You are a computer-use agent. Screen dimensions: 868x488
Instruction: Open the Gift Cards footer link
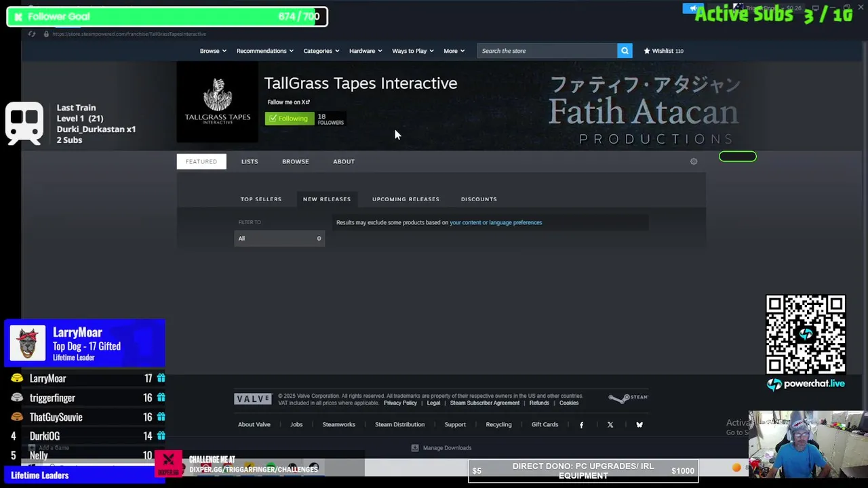point(545,425)
